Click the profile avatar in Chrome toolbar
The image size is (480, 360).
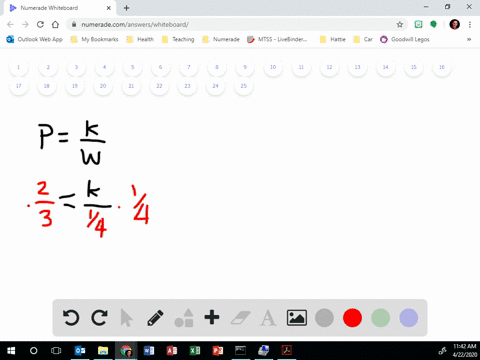click(x=455, y=24)
